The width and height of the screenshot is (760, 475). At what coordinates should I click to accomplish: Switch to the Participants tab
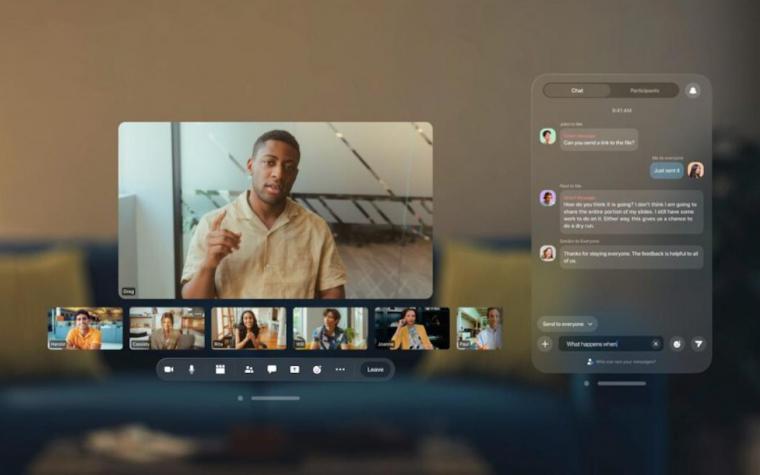(645, 91)
